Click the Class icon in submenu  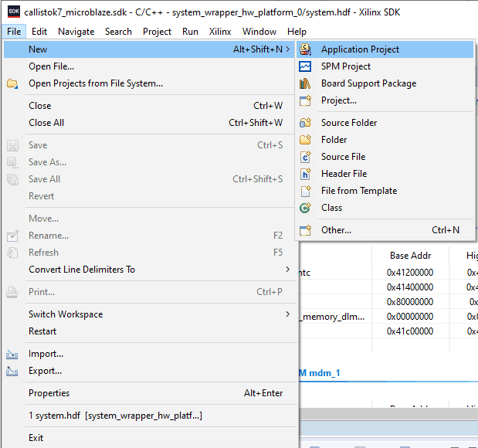306,208
